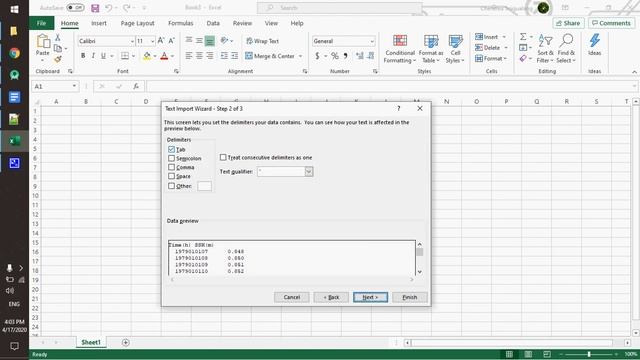
Task: Click in the Other delimiter input field
Action: [x=204, y=186]
